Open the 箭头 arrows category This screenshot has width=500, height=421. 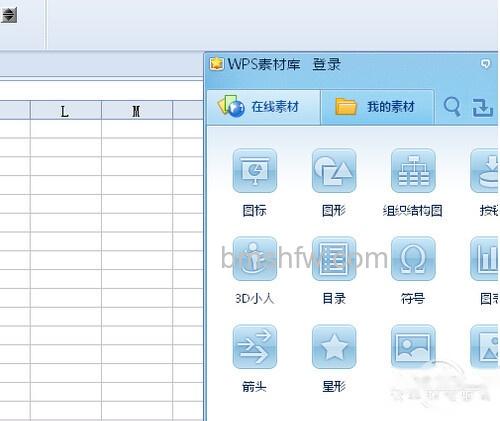coord(255,347)
